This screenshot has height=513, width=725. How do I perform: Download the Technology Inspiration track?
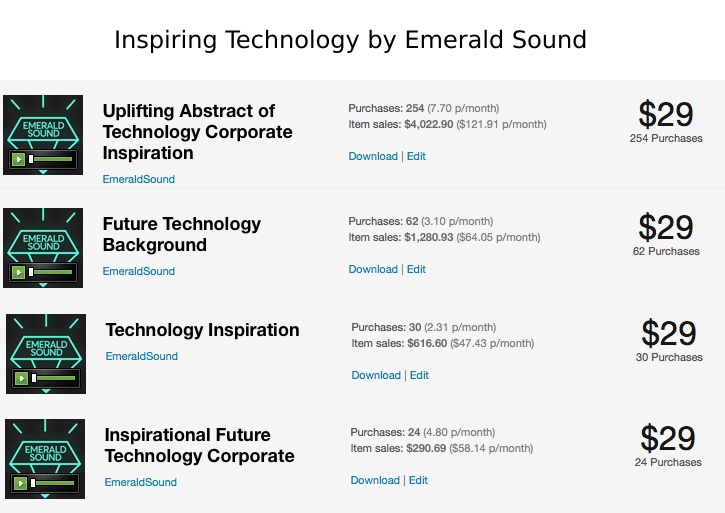pos(376,376)
